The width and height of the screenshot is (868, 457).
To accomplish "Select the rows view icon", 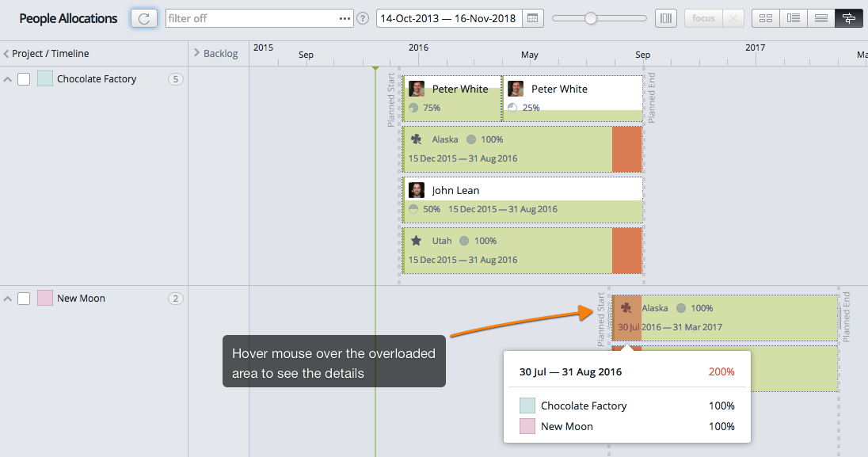I will [820, 17].
